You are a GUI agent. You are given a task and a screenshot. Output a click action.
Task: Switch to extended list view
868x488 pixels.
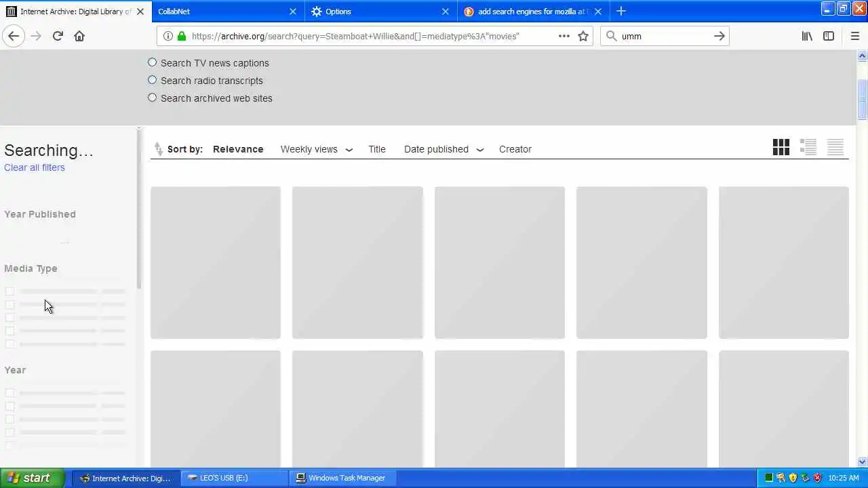click(808, 147)
